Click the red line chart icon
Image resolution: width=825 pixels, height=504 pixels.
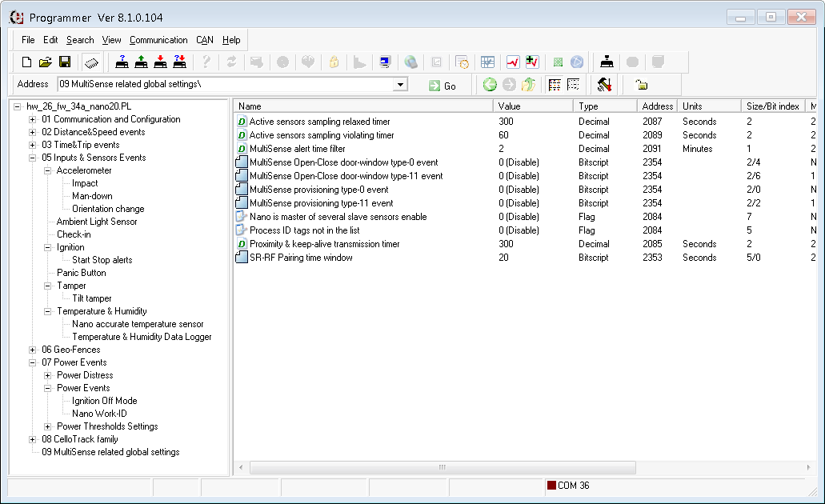pyautogui.click(x=513, y=62)
